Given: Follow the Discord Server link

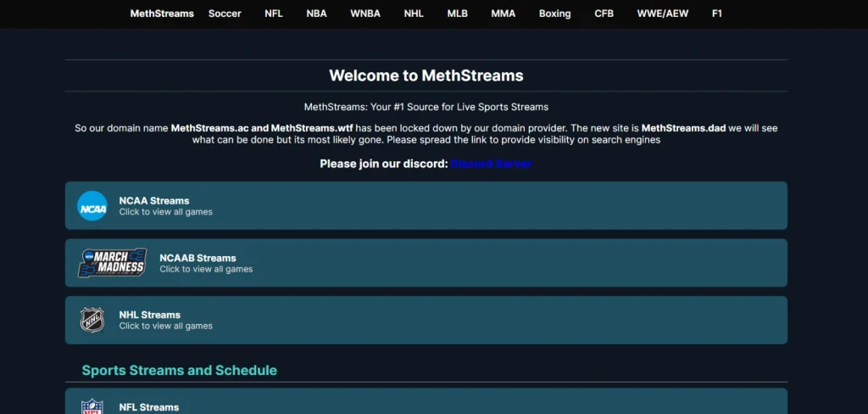Looking at the screenshot, I should pyautogui.click(x=492, y=164).
